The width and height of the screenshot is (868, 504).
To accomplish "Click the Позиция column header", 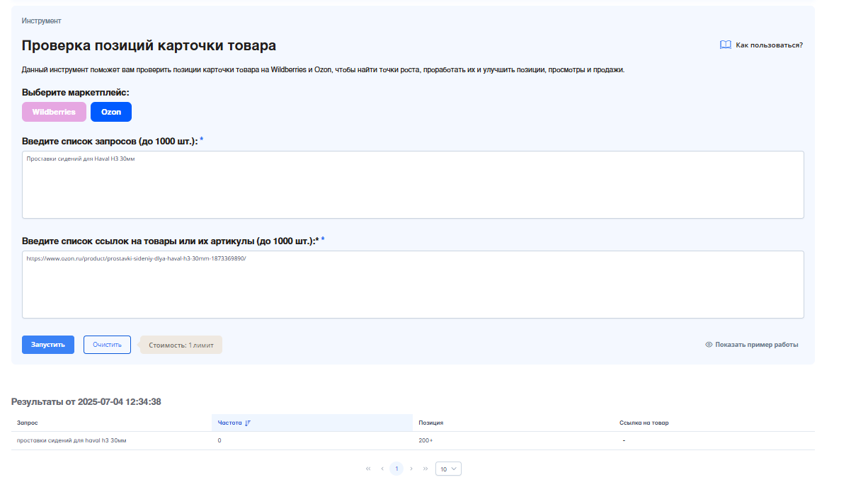I will (431, 423).
